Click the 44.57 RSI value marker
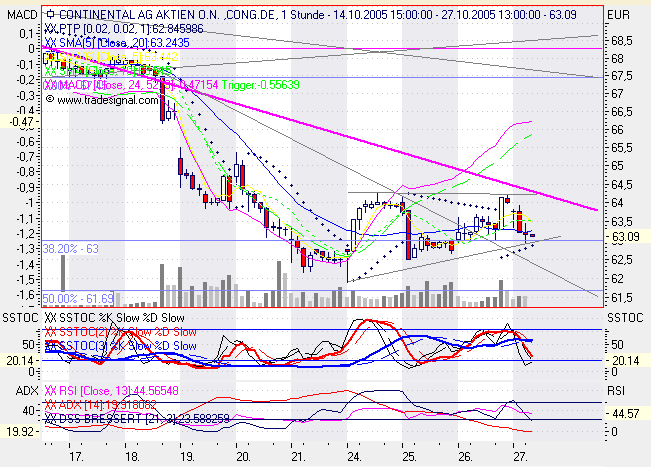 pos(626,413)
